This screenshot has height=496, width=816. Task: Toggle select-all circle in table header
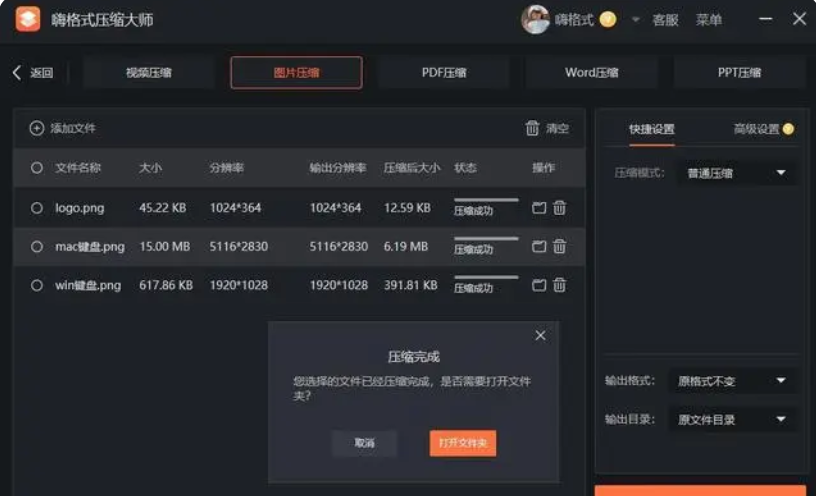(x=37, y=168)
